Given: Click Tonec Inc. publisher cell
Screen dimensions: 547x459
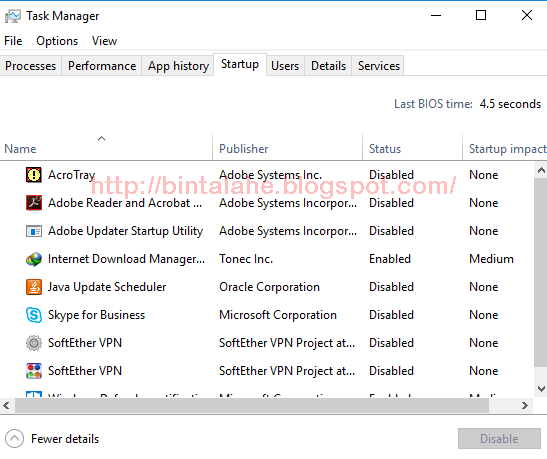Looking at the screenshot, I should [246, 259].
